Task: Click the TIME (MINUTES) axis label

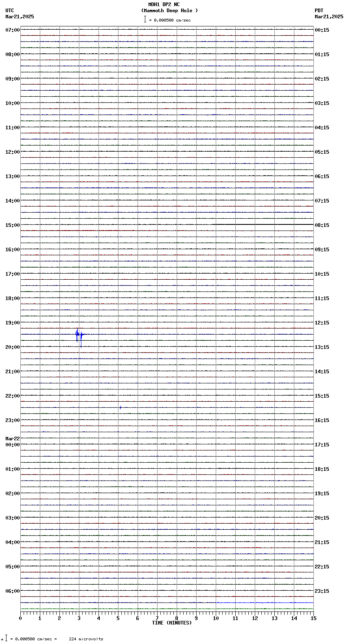Action: coord(172,623)
